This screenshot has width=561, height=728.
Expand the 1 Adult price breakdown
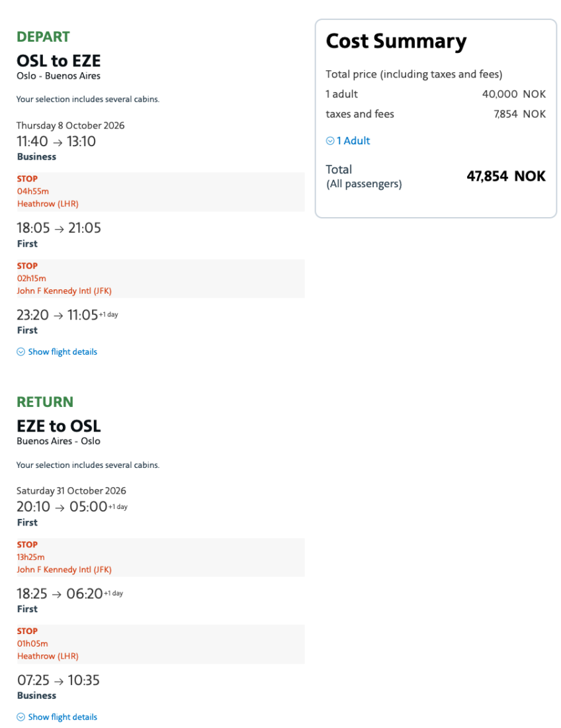[x=353, y=141]
